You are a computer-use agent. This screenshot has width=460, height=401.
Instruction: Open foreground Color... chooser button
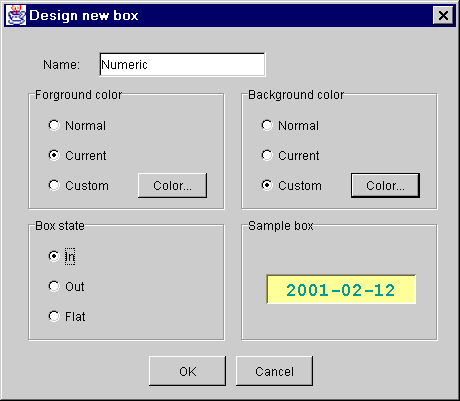click(172, 185)
